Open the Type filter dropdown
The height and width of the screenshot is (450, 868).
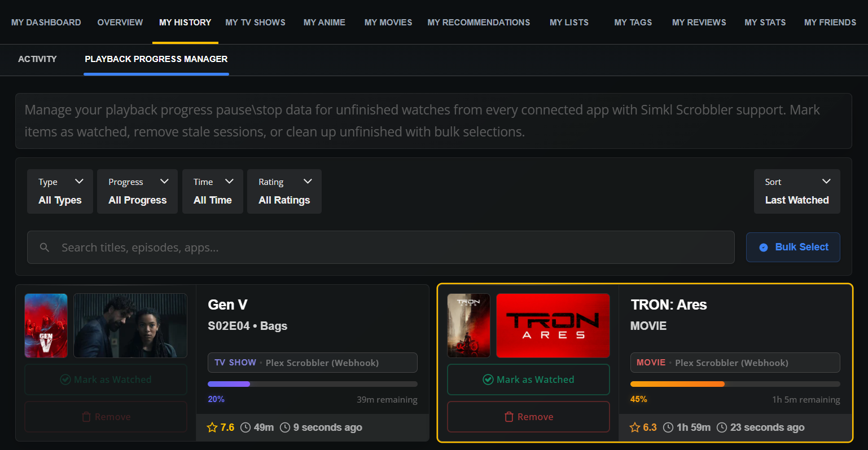(x=60, y=191)
